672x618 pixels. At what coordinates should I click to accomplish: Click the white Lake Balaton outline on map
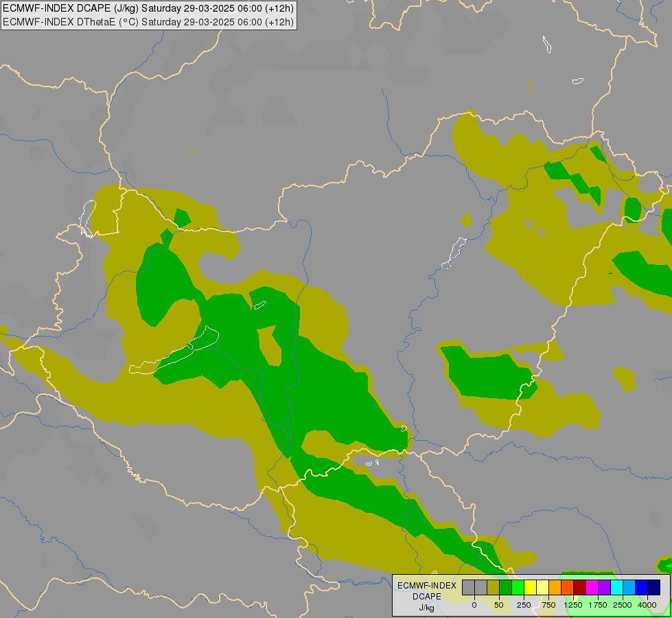pyautogui.click(x=174, y=350)
